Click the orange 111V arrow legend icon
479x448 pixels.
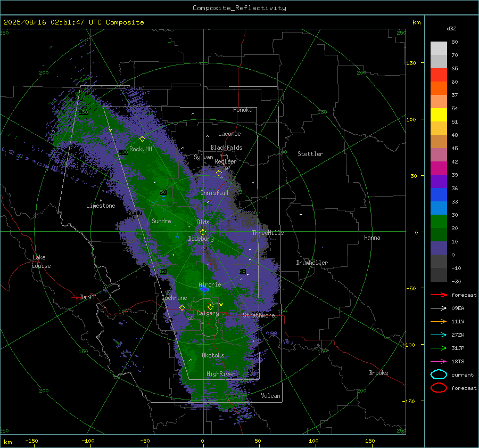pos(439,321)
